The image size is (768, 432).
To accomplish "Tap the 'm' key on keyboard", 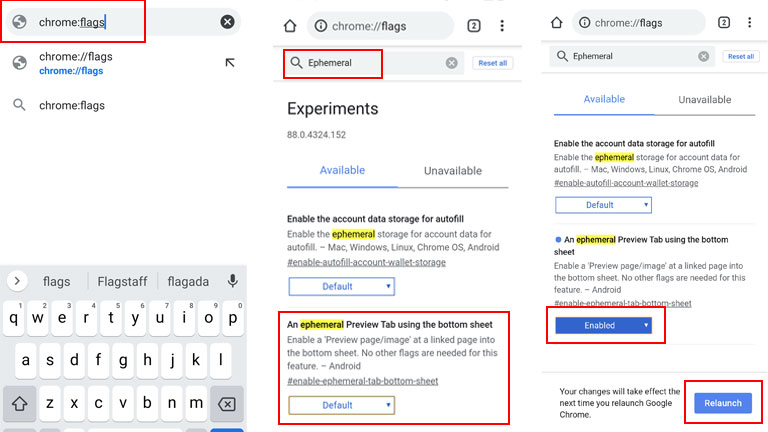I will 196,403.
